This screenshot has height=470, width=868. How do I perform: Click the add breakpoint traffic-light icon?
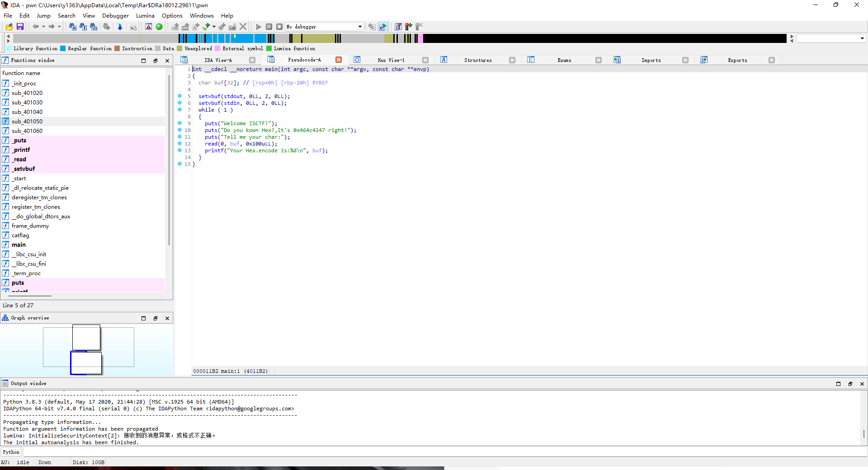click(409, 27)
